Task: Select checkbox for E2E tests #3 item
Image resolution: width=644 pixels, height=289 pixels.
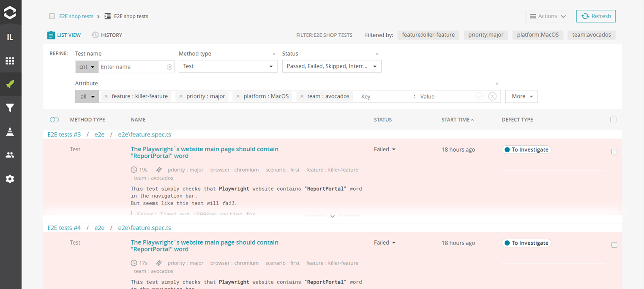Action: (614, 152)
